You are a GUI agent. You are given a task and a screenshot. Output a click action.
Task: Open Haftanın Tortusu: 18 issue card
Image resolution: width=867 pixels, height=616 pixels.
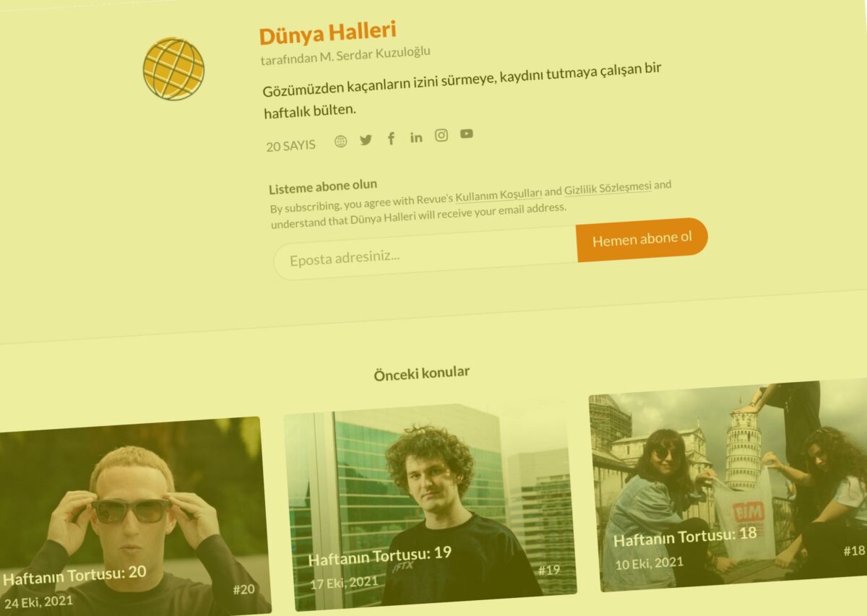728,485
